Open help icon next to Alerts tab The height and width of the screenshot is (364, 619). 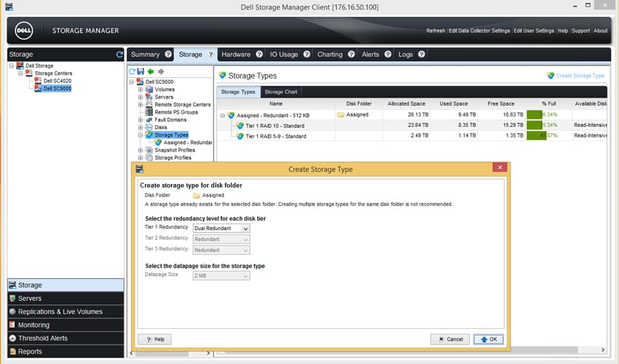387,55
